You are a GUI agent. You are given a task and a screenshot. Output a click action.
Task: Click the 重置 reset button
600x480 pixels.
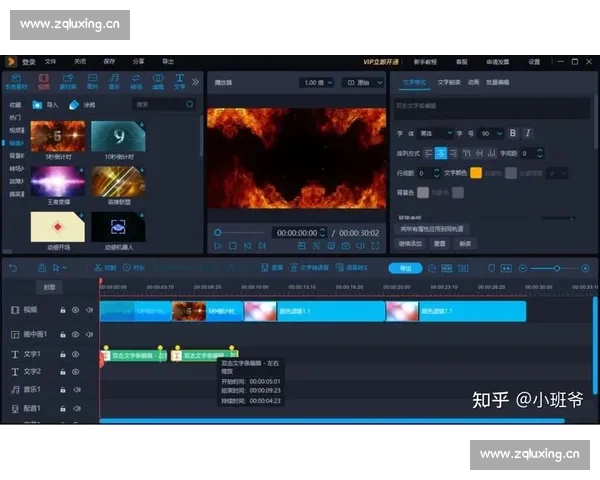[439, 243]
